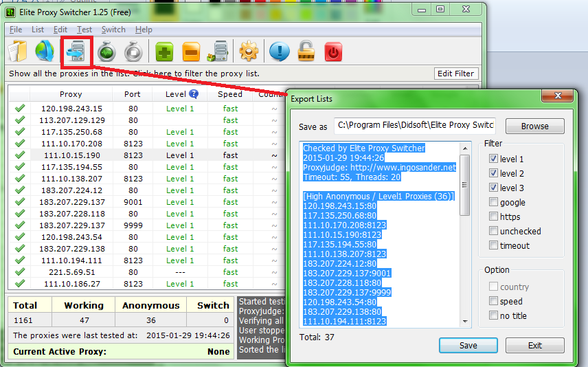
Task: Start proxy test with green stopwatch icon
Action: [x=106, y=52]
